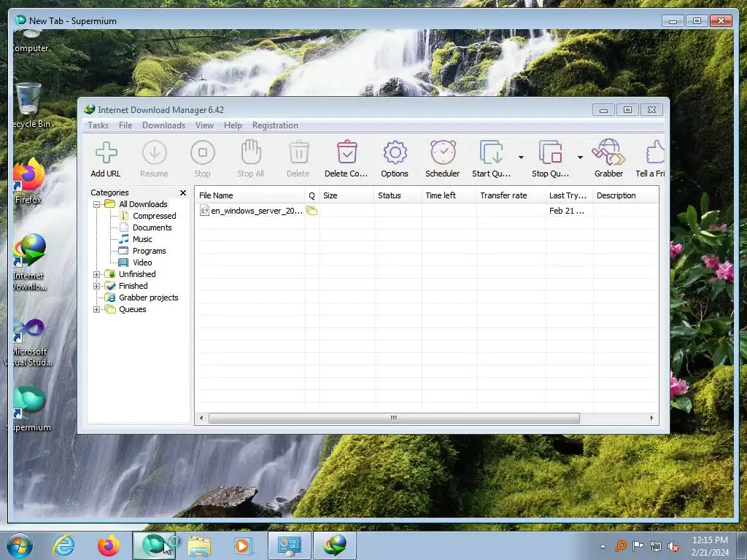Sort by the Last Try column header
The height and width of the screenshot is (560, 747).
[x=569, y=195]
